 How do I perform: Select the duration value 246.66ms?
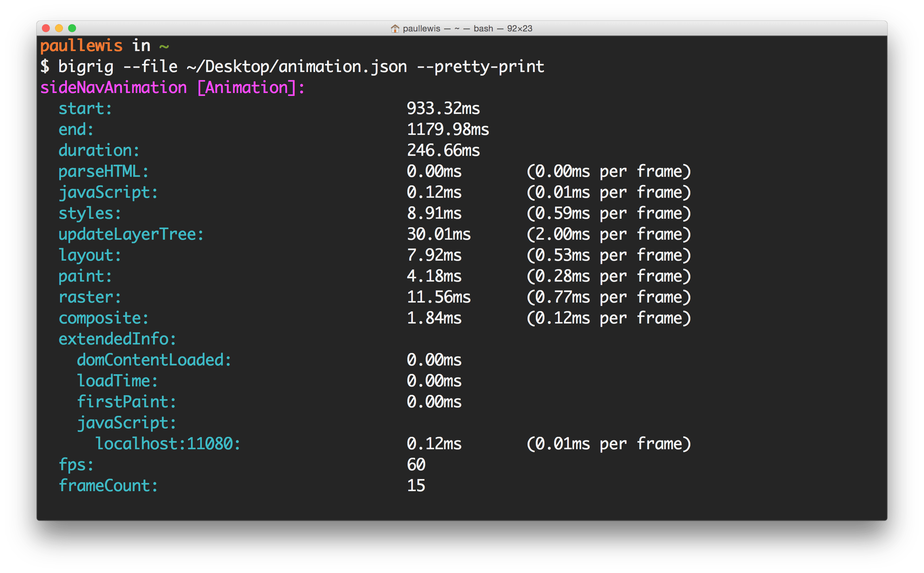point(443,150)
